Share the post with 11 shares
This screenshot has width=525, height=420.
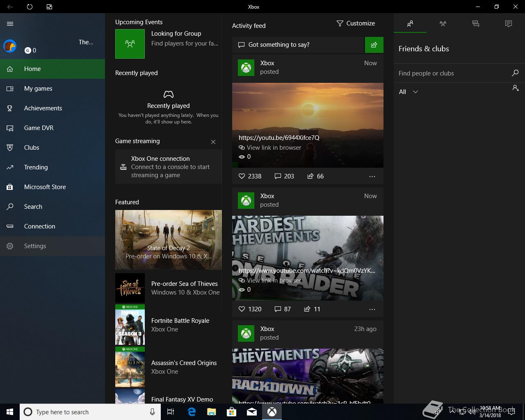pyautogui.click(x=312, y=309)
